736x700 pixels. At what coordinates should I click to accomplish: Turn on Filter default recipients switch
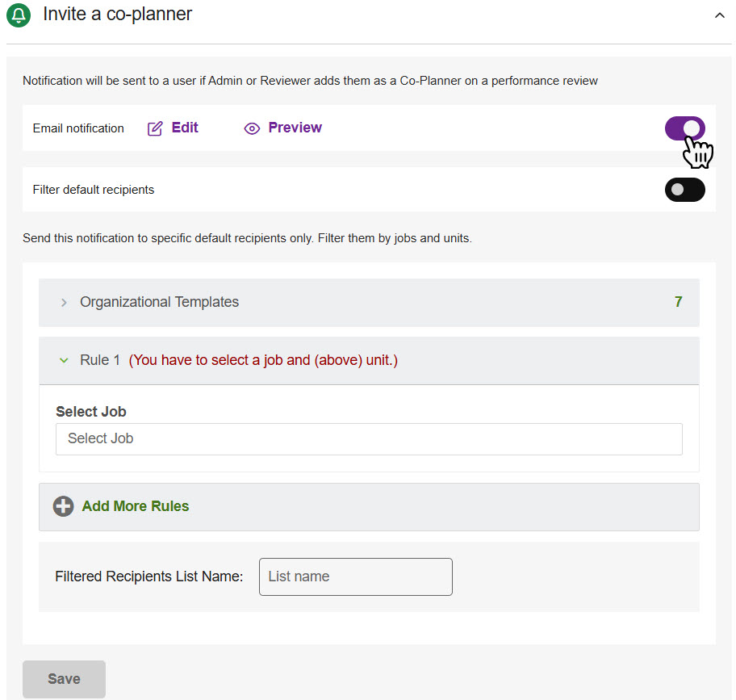pos(684,190)
